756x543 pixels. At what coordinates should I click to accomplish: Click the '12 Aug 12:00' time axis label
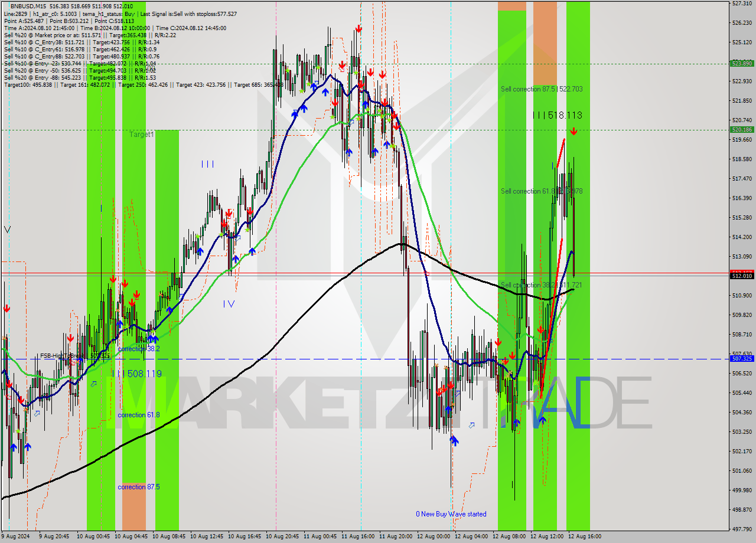pyautogui.click(x=547, y=537)
